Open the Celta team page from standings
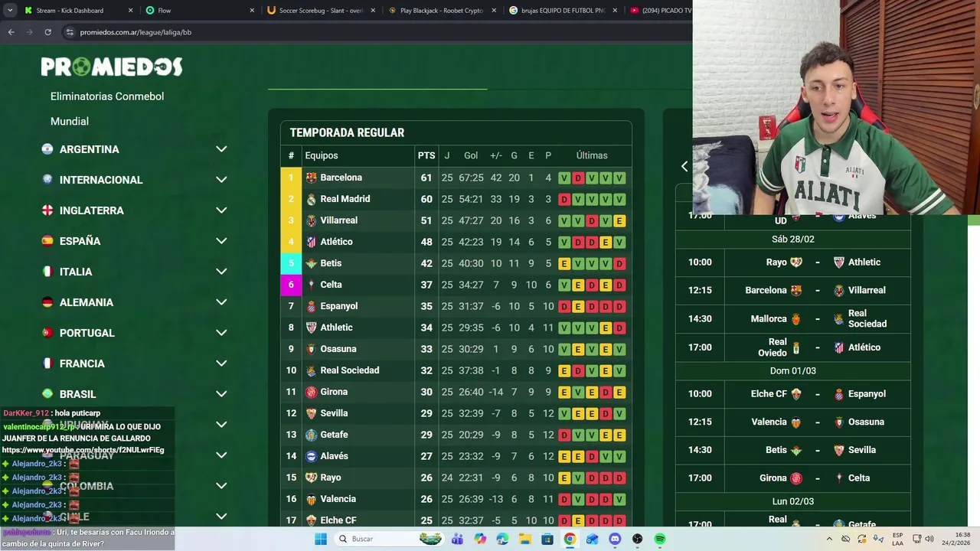This screenshot has width=980, height=551. point(331,285)
